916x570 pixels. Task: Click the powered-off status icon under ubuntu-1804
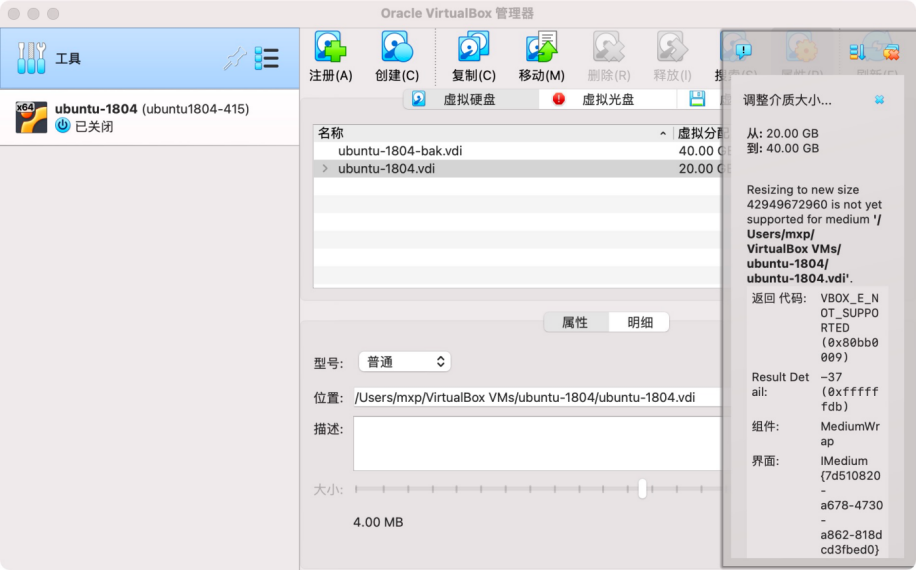63,126
